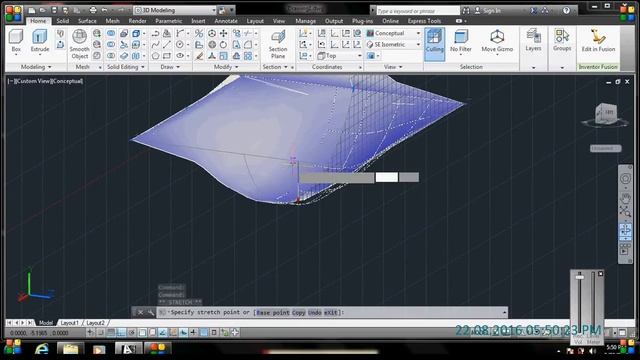This screenshot has height=360, width=640.
Task: Open the Express Tools ribbon tab
Action: [424, 21]
